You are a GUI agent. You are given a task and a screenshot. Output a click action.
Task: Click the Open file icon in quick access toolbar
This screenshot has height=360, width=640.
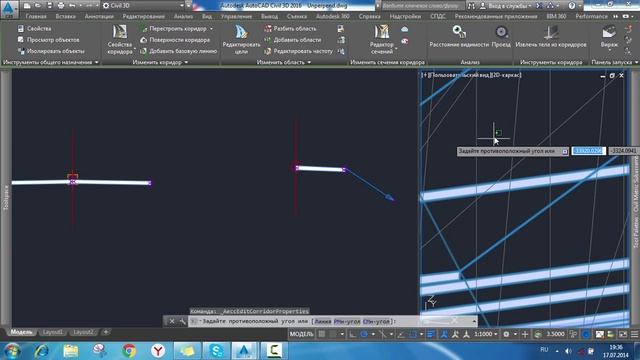pyautogui.click(x=38, y=6)
